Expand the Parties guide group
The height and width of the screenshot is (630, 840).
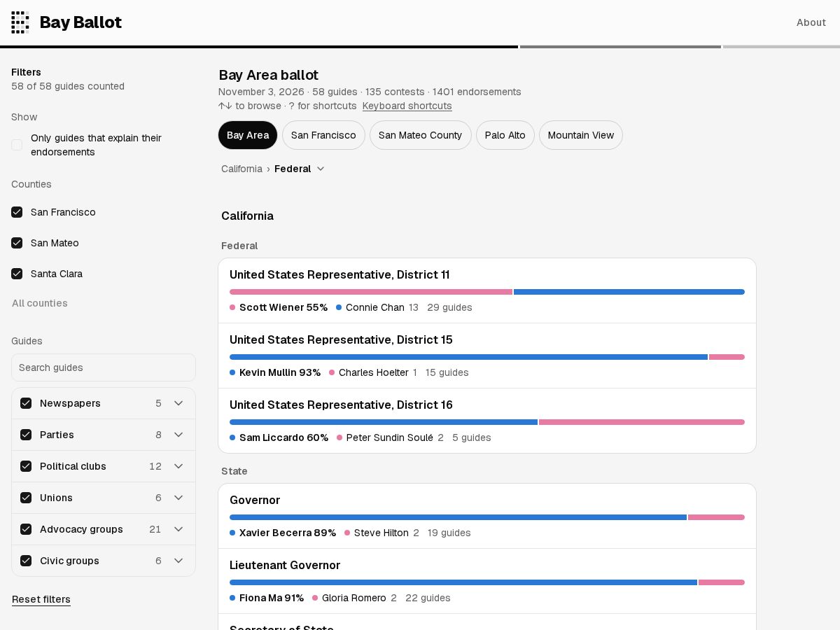178,435
